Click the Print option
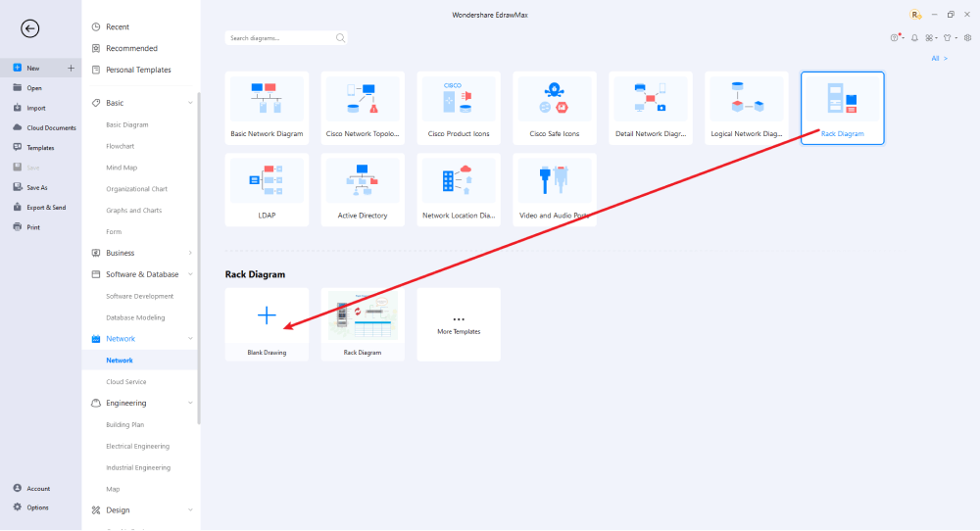980x531 pixels. pos(33,227)
